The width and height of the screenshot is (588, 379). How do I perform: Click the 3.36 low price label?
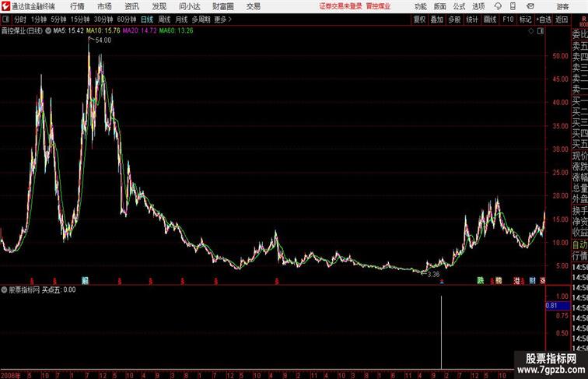[x=433, y=274]
